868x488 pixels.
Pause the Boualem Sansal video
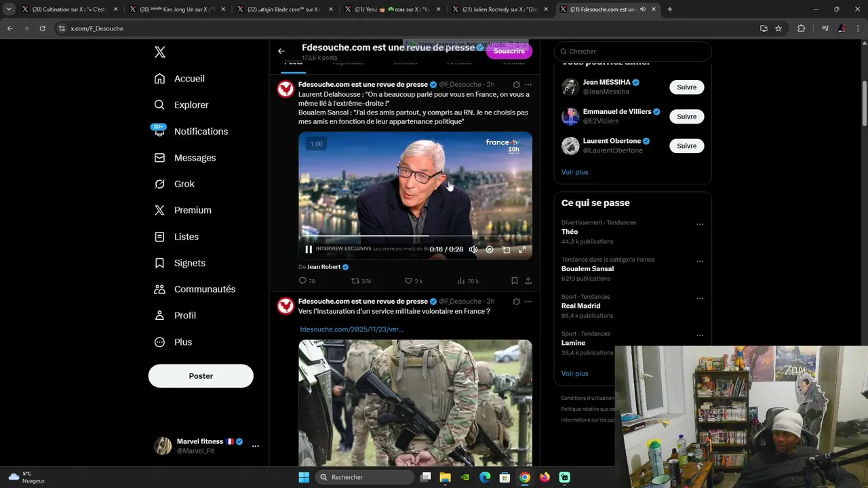(x=309, y=249)
